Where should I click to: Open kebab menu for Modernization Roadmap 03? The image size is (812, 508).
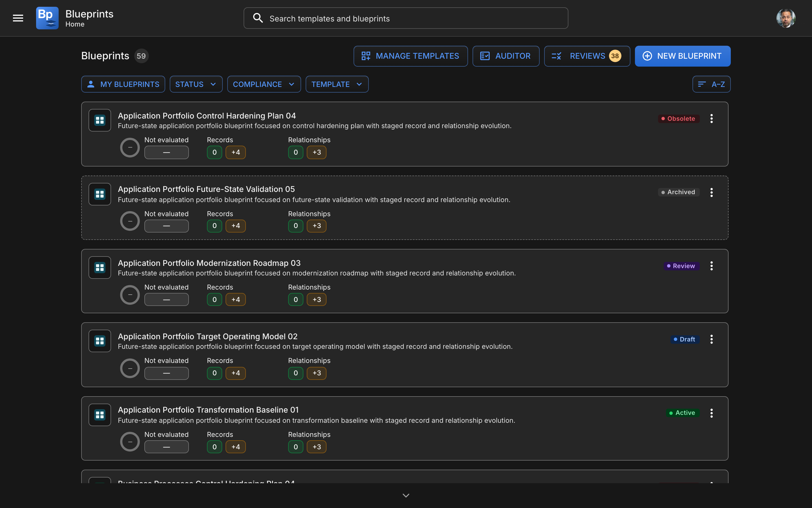711,266
